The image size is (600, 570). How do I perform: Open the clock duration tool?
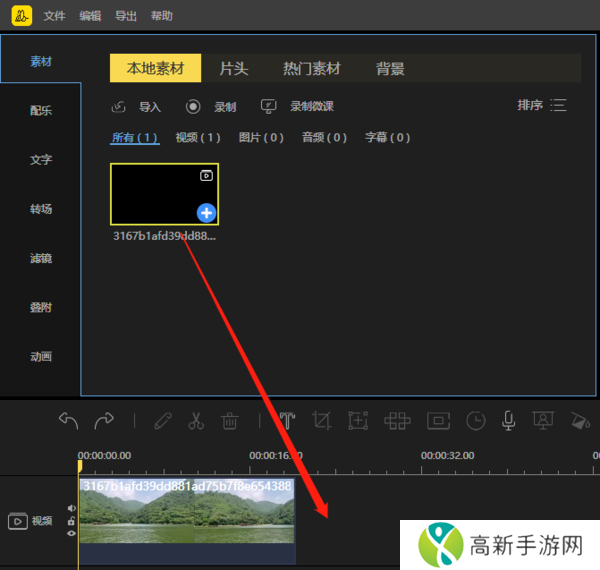coord(475,421)
